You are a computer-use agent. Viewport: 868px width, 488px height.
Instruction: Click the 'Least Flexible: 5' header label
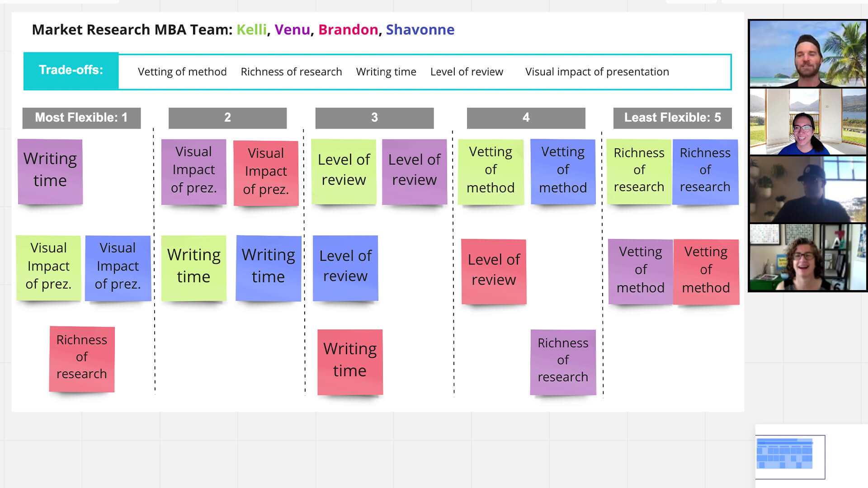(672, 117)
